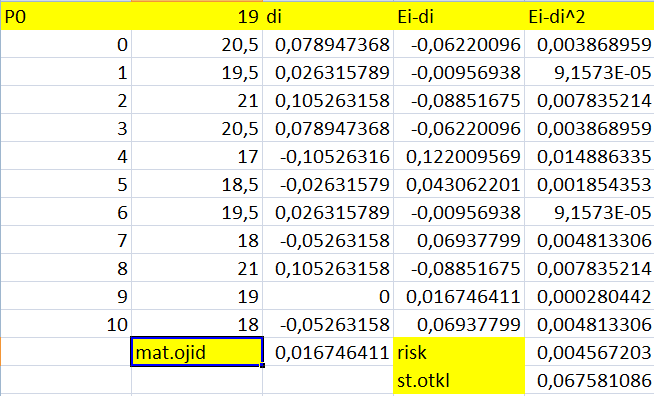Select 0,016746411 beside the mat.ojid cell
Image resolution: width=654 pixels, height=396 pixels.
click(x=328, y=352)
